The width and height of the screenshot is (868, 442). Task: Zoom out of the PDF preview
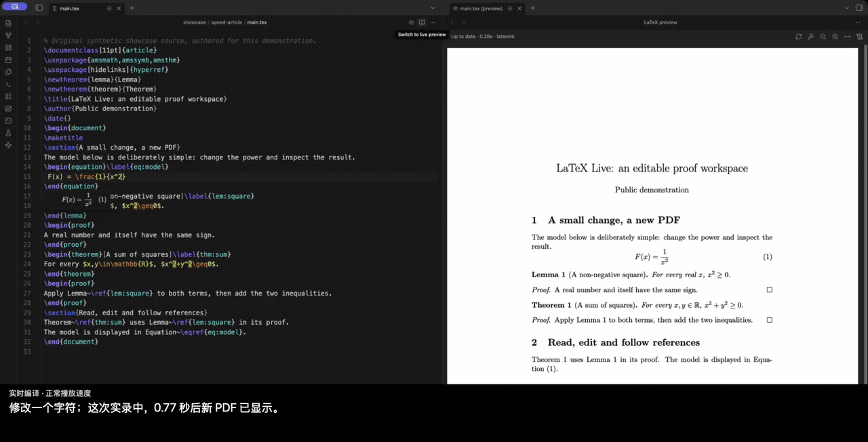823,37
